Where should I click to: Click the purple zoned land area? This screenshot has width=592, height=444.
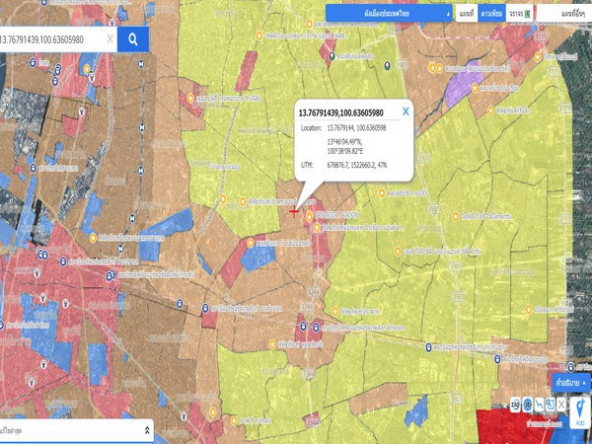click(x=464, y=84)
